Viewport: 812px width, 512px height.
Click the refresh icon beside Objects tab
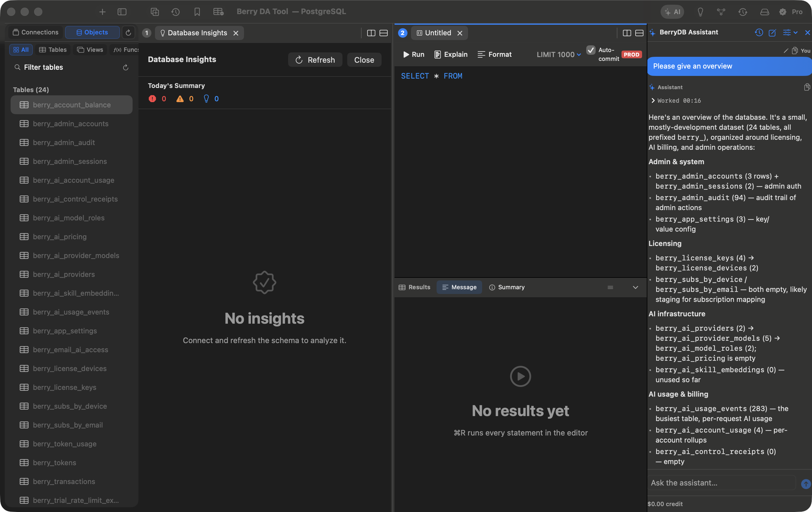click(128, 32)
